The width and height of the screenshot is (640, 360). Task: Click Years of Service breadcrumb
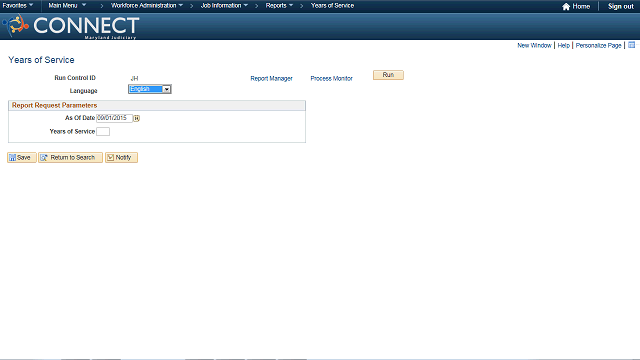(x=332, y=6)
